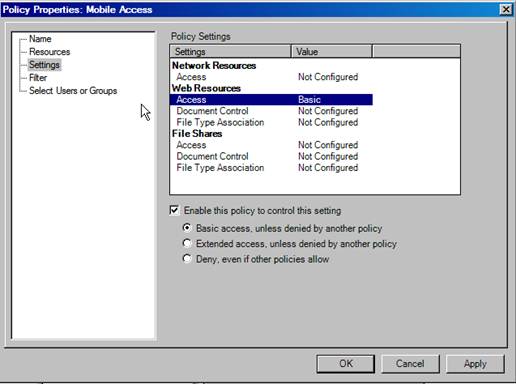Confirm with the OK button
Image resolution: width=516 pixels, height=384 pixels.
[345, 364]
